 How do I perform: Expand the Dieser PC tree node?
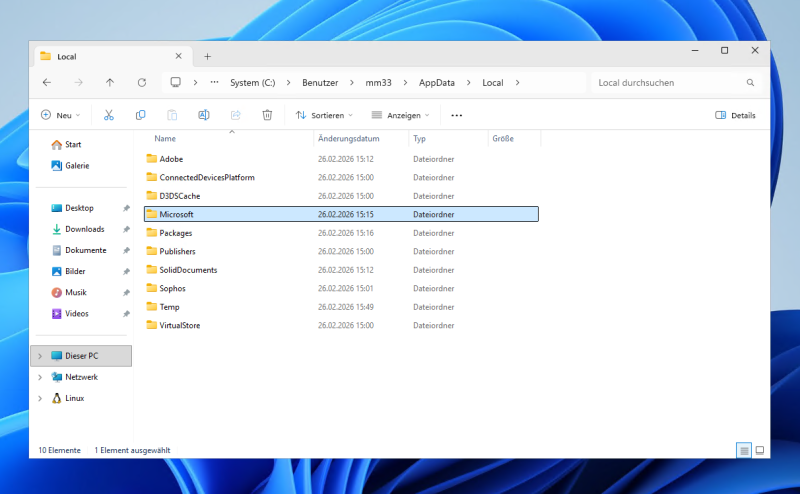click(x=40, y=356)
